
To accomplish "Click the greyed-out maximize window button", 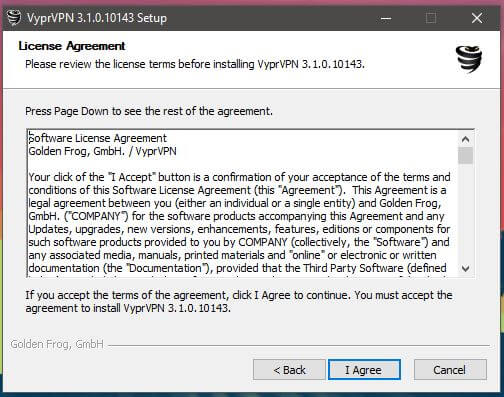I will pos(431,18).
